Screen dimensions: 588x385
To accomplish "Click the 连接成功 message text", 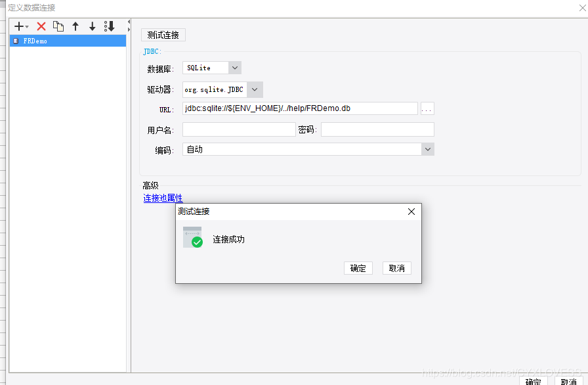I will (x=229, y=239).
